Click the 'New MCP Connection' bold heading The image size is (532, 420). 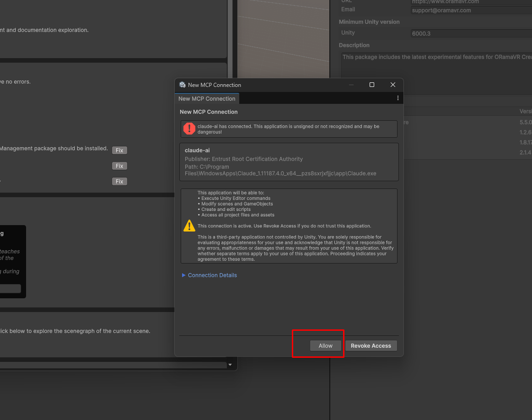[209, 112]
